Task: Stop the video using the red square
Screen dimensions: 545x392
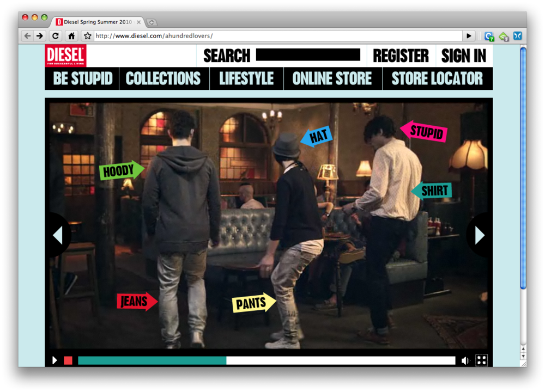Action: coord(68,360)
